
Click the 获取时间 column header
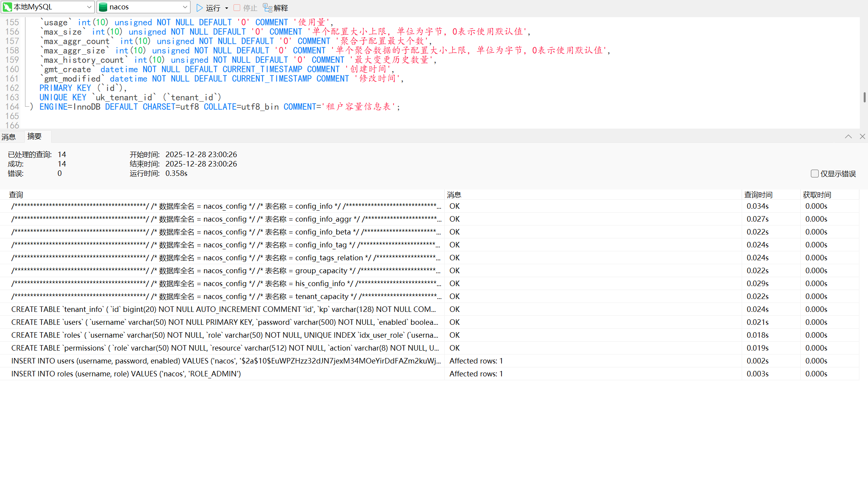click(x=817, y=195)
